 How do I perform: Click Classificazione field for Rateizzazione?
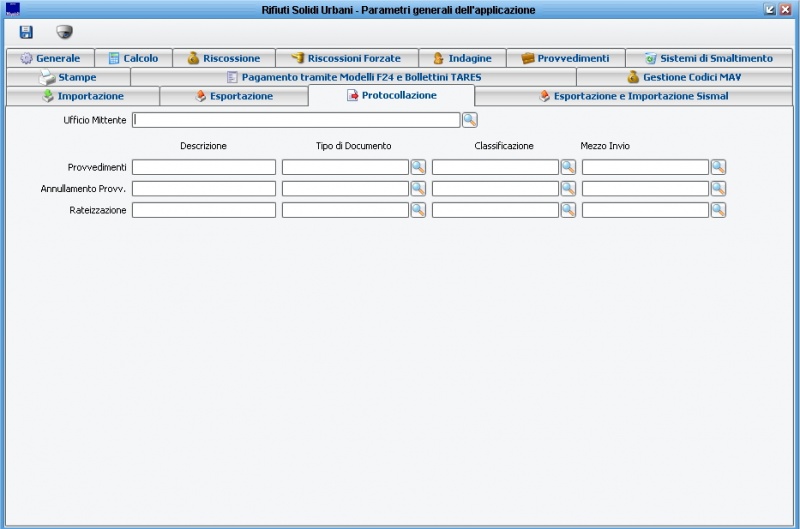click(495, 210)
